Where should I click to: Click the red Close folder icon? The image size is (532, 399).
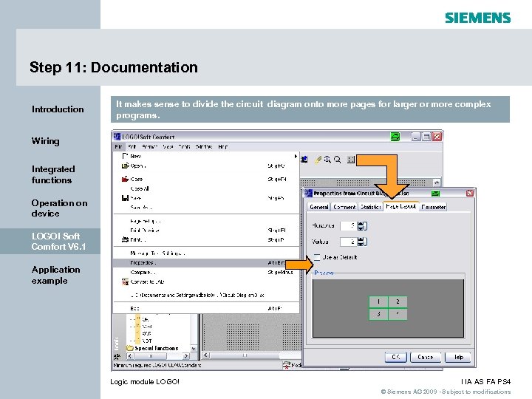[125, 179]
